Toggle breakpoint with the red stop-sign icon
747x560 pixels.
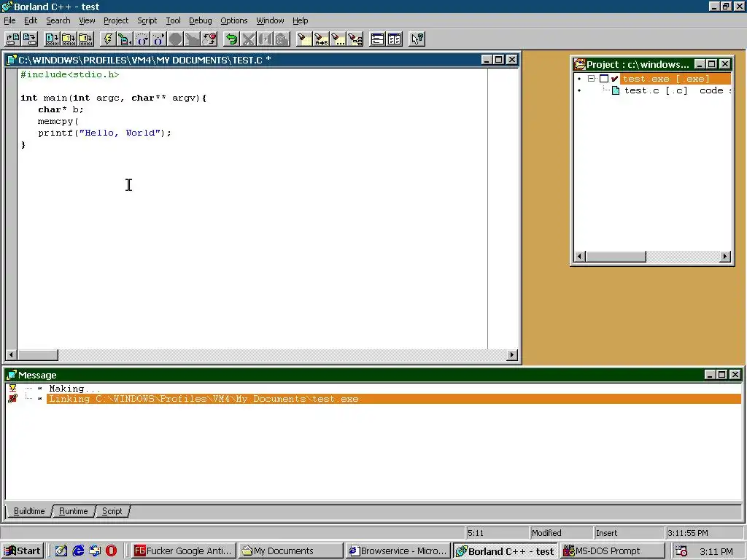(x=209, y=39)
